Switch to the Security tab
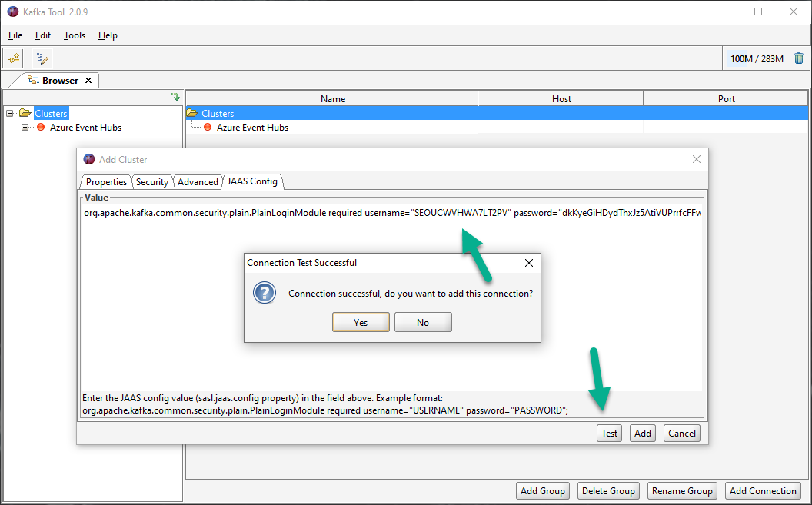 [x=151, y=181]
